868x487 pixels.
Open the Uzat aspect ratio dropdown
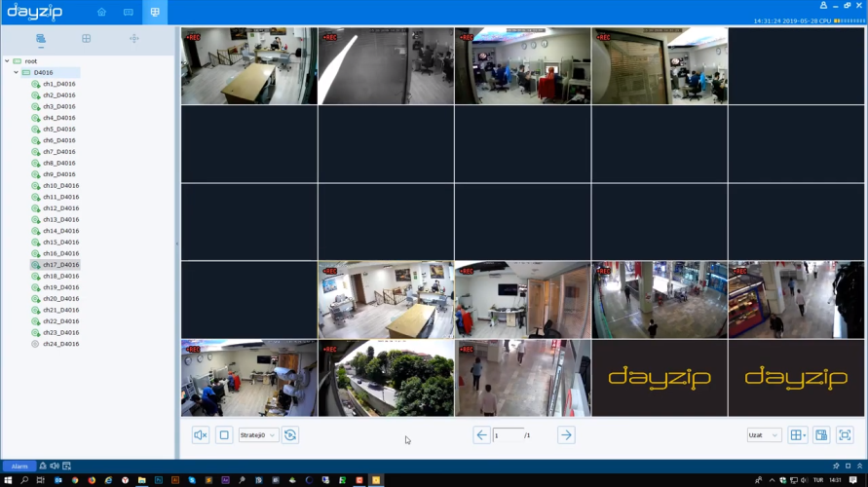pyautogui.click(x=763, y=435)
